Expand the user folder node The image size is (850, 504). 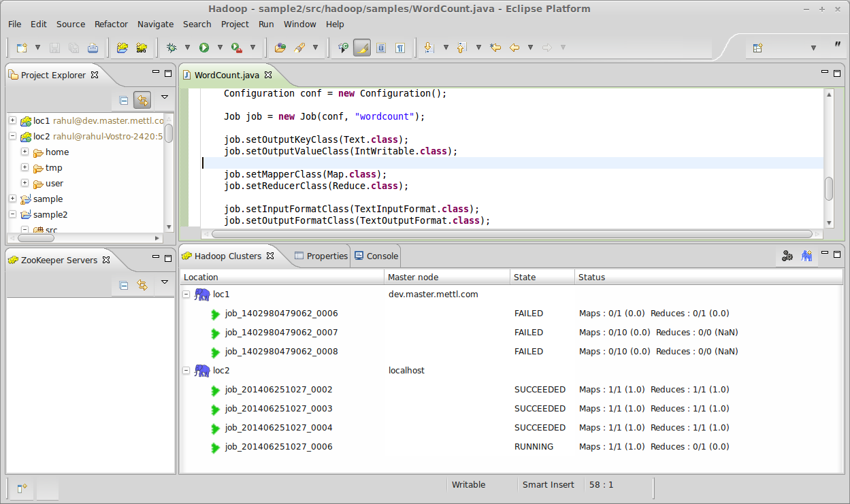24,183
